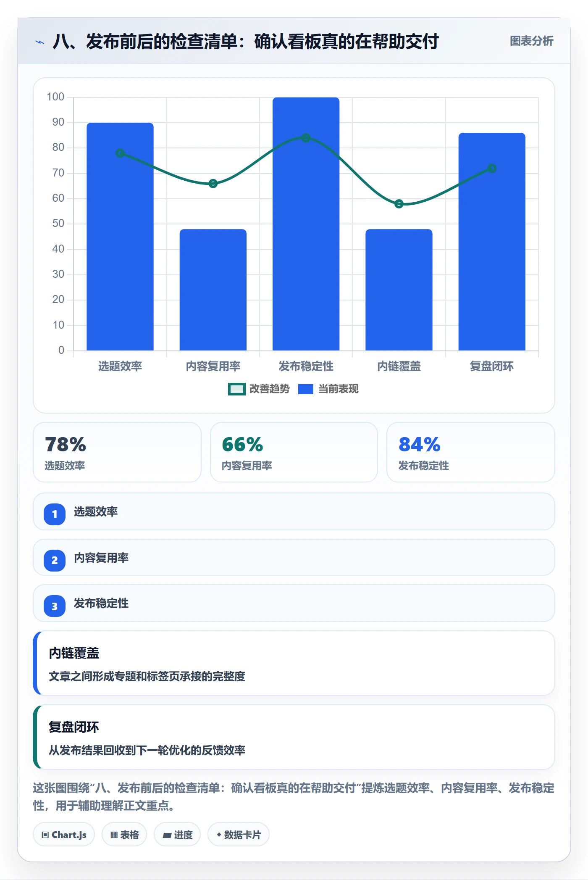This screenshot has width=588, height=880.
Task: Expand the 复盘闭环 description card
Action: tap(294, 737)
